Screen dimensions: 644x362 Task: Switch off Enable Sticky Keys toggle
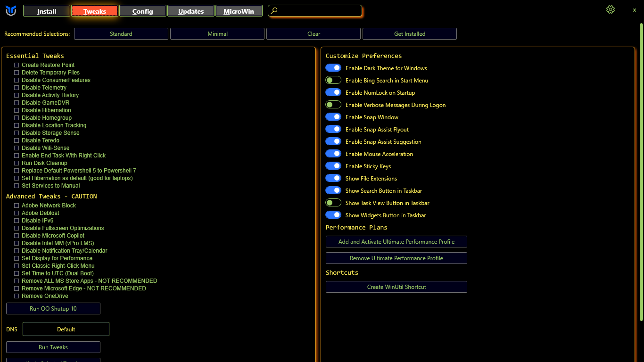point(333,166)
